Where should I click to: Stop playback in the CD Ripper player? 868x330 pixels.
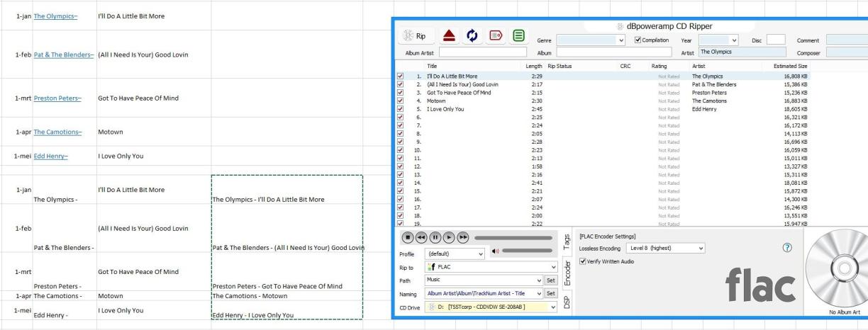407,237
